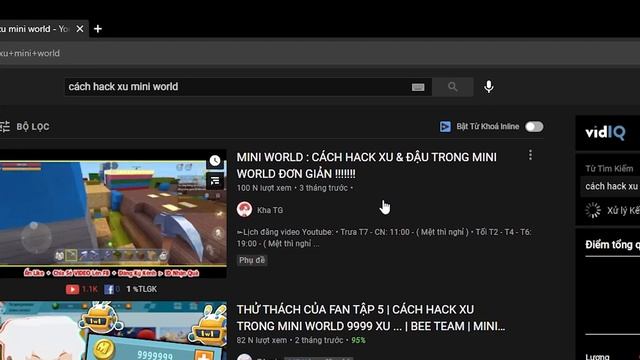Open video 'MINI WORLD : CÁCH HACK XU & ĐẬU'
The width and height of the screenshot is (640, 360).
367,165
